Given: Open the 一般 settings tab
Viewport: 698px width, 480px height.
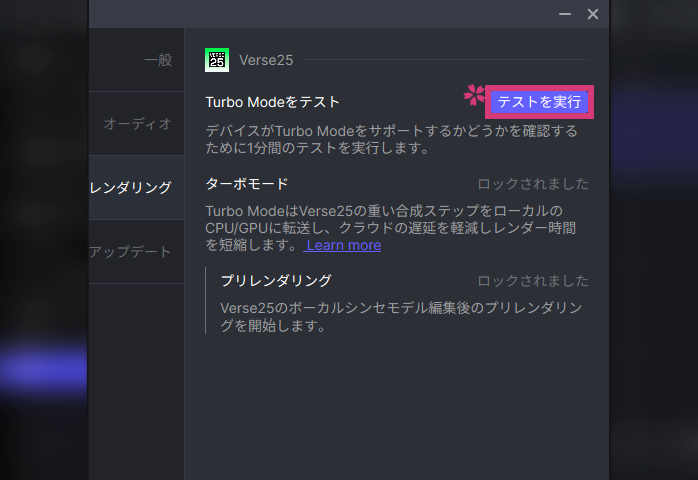Looking at the screenshot, I should pos(157,60).
